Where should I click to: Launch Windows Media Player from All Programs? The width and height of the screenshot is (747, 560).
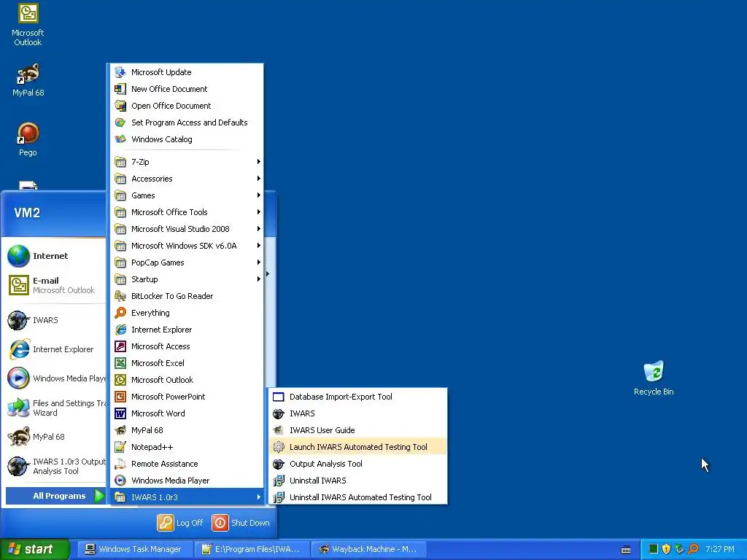tap(187, 481)
